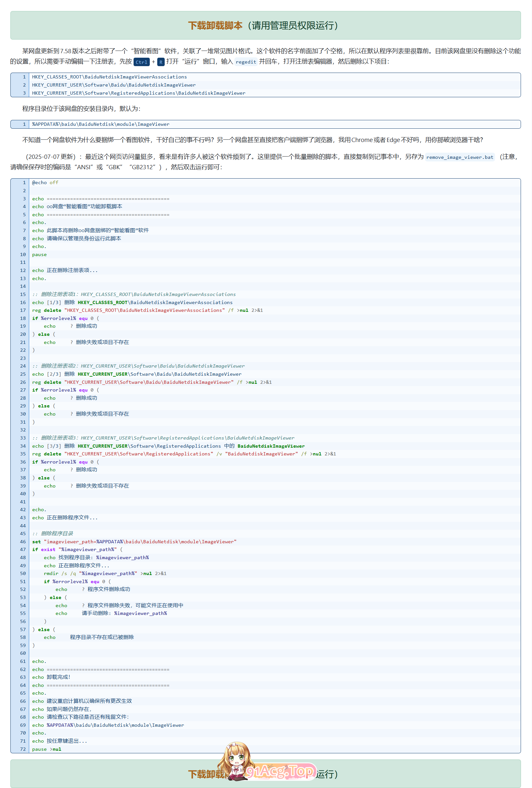
Task: Click line number 10 beside pause
Action: coord(23,255)
